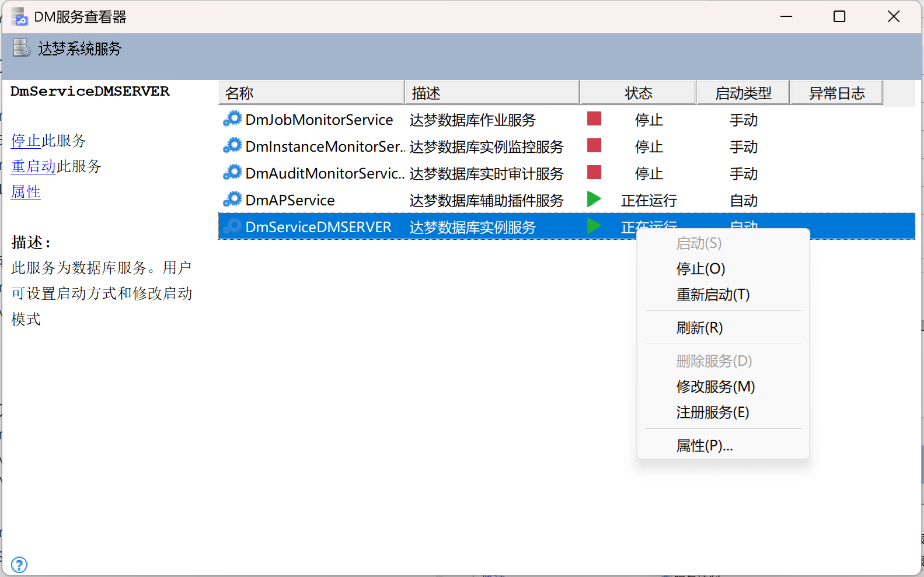Minimize the DM服务查看器 window

click(786, 16)
